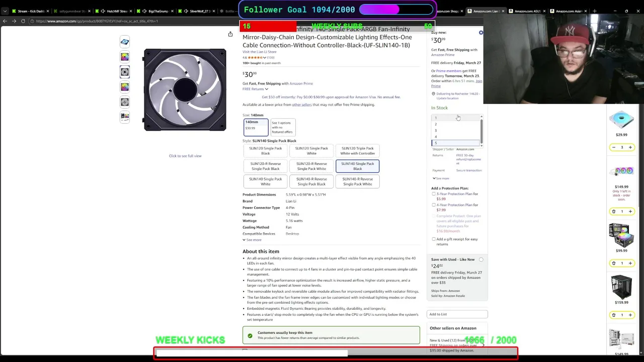
Task: Select SLIN120 Single Pack Black style
Action: point(265,151)
